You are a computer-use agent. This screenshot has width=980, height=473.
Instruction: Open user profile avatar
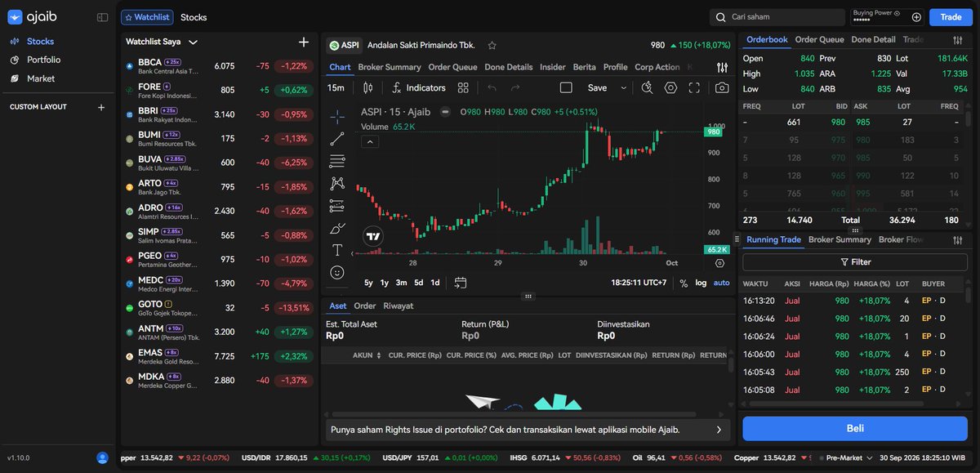coord(102,458)
